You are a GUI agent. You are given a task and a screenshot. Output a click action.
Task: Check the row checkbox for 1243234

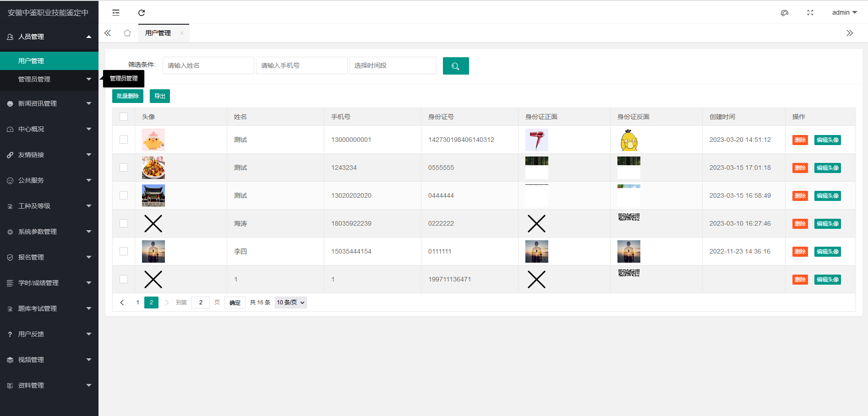pyautogui.click(x=124, y=167)
